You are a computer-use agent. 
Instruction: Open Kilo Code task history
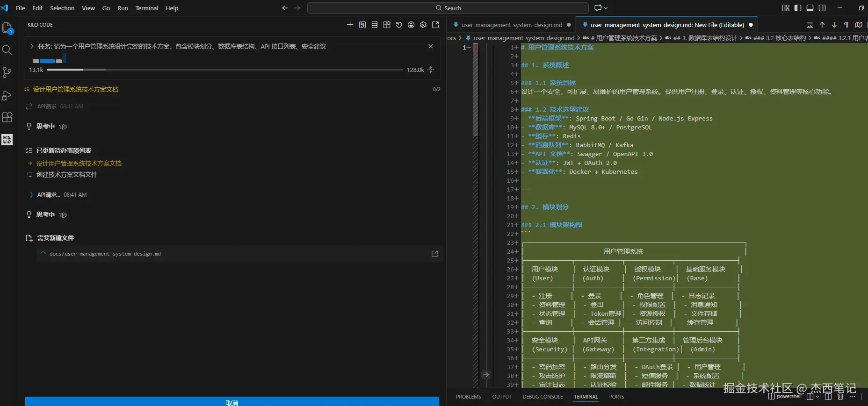pos(399,25)
